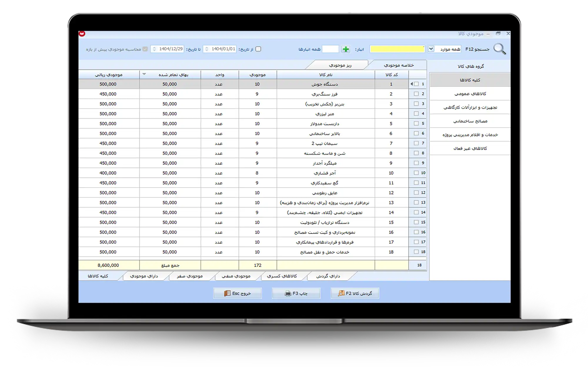Click the magnifier search icon
Screen dimensions: 588x367
tap(500, 49)
